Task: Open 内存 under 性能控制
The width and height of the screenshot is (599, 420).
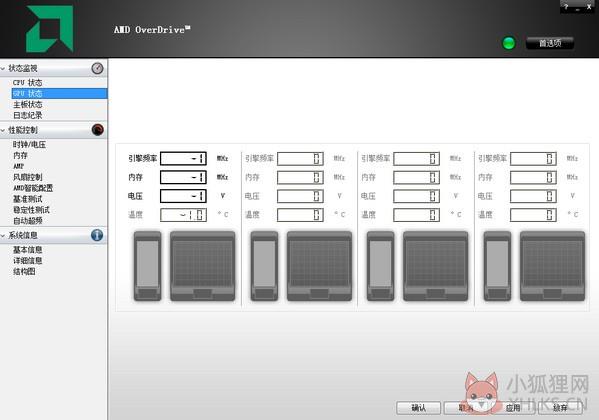Action: click(x=20, y=156)
